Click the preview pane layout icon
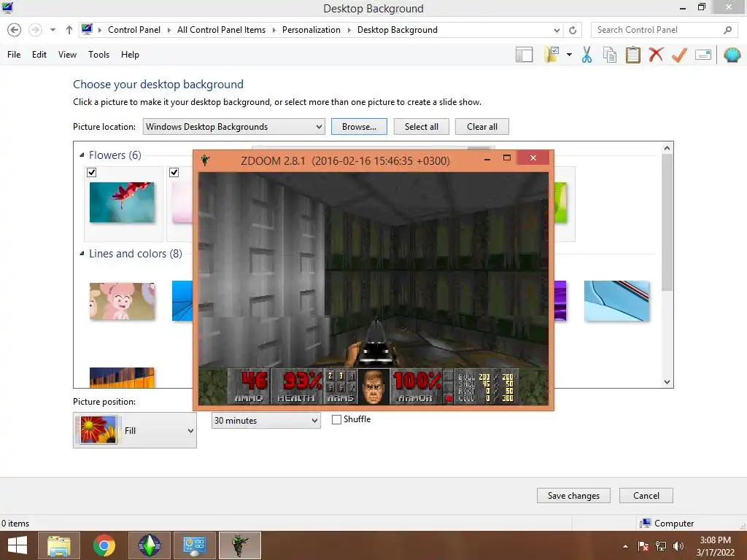Screen dimensions: 747x560 [524, 55]
